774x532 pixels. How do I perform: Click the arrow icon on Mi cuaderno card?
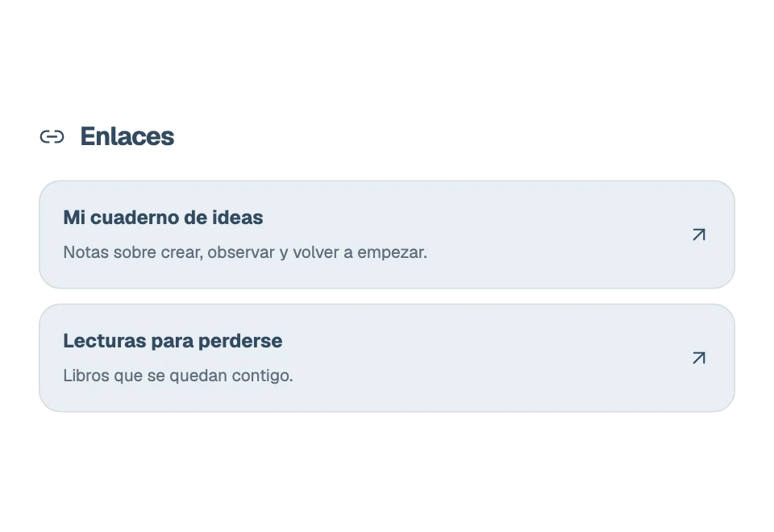tap(699, 235)
